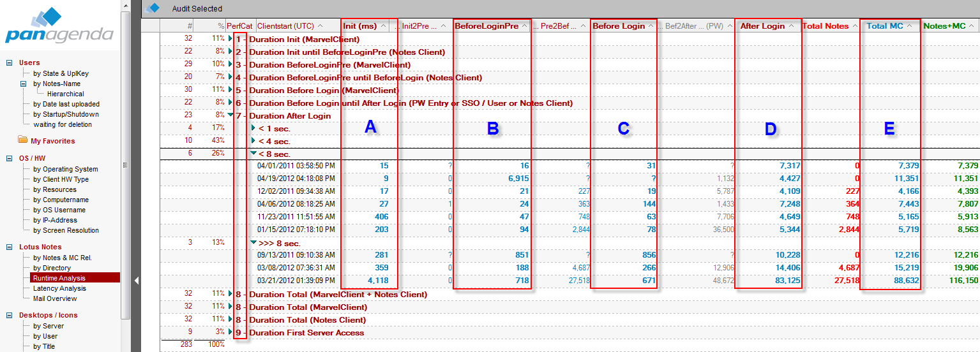Screen dimensions: 980x352
Task: Open by User view under Desktops
Action: (x=45, y=336)
